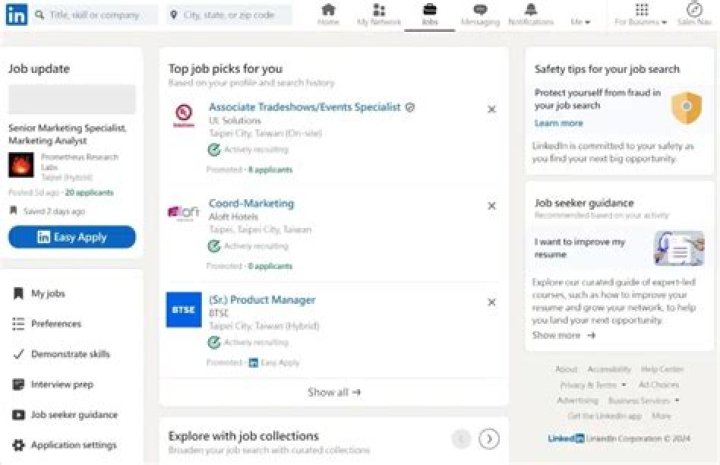Click Show all job picks
The height and width of the screenshot is (465, 720).
[334, 392]
